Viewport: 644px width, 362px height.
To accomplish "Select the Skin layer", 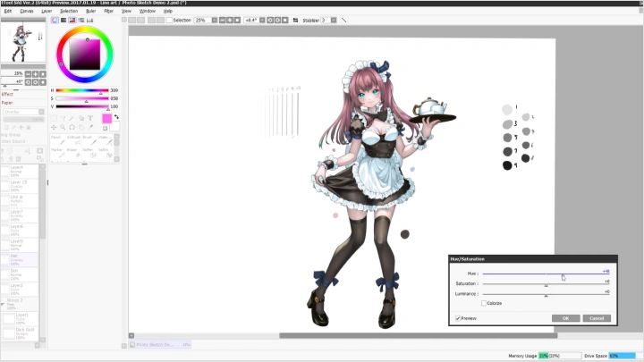I will [20, 274].
